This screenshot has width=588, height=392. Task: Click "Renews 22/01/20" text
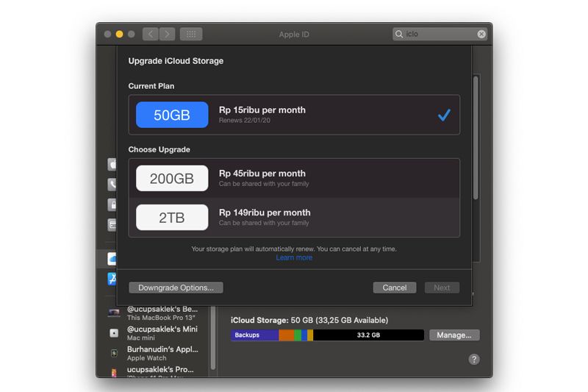(x=245, y=121)
